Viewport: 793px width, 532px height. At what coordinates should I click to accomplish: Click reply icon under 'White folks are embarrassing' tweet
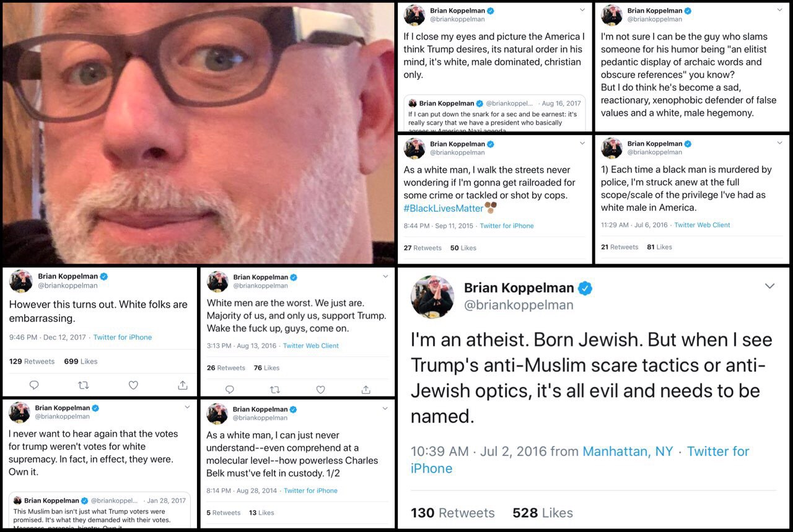point(34,385)
